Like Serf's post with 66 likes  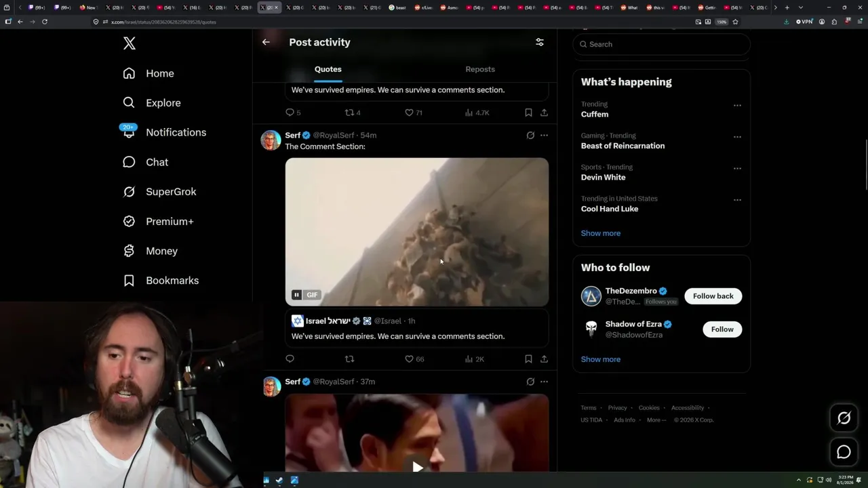tap(414, 359)
